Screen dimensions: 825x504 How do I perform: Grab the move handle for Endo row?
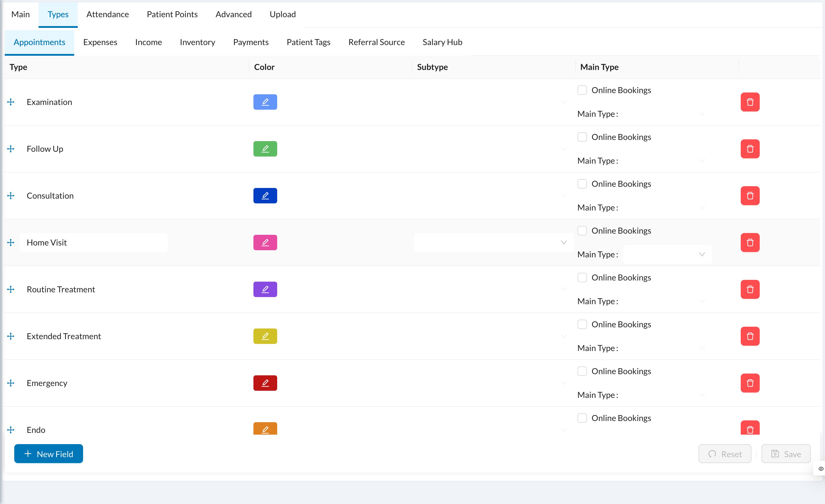pos(11,430)
